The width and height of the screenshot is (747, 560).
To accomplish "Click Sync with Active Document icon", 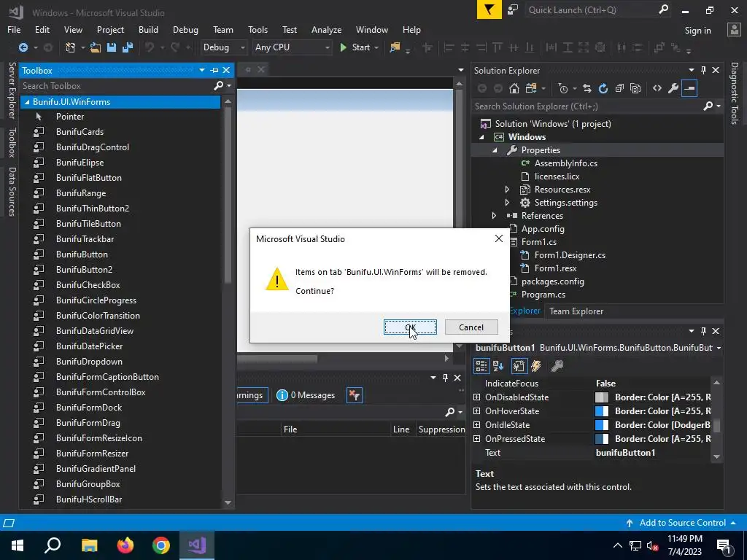I will coord(587,88).
